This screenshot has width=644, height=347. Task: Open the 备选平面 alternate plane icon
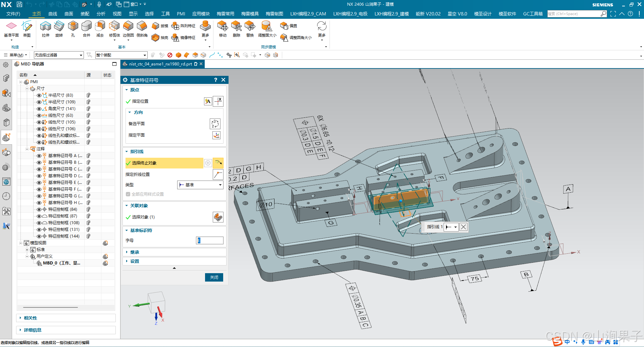coord(215,124)
